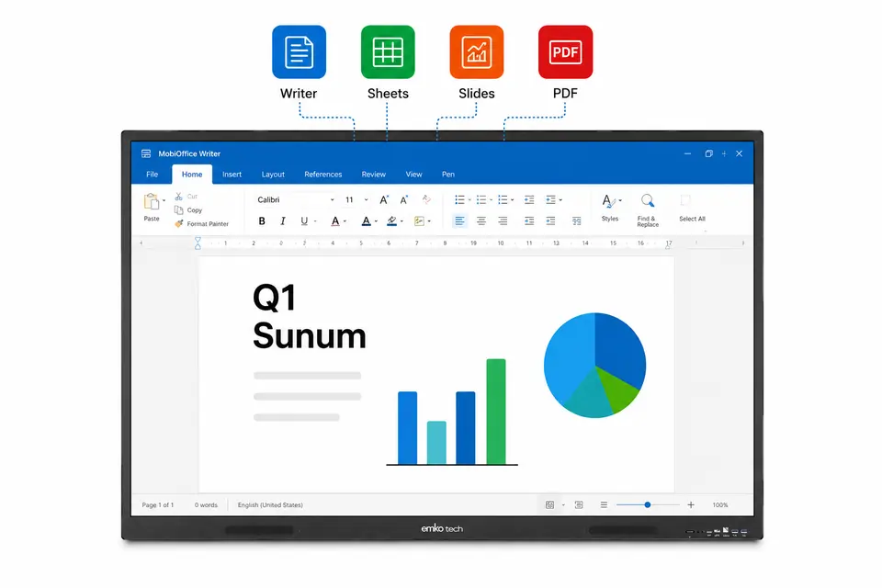
Task: Click the top-row indent icon
Action: click(529, 199)
